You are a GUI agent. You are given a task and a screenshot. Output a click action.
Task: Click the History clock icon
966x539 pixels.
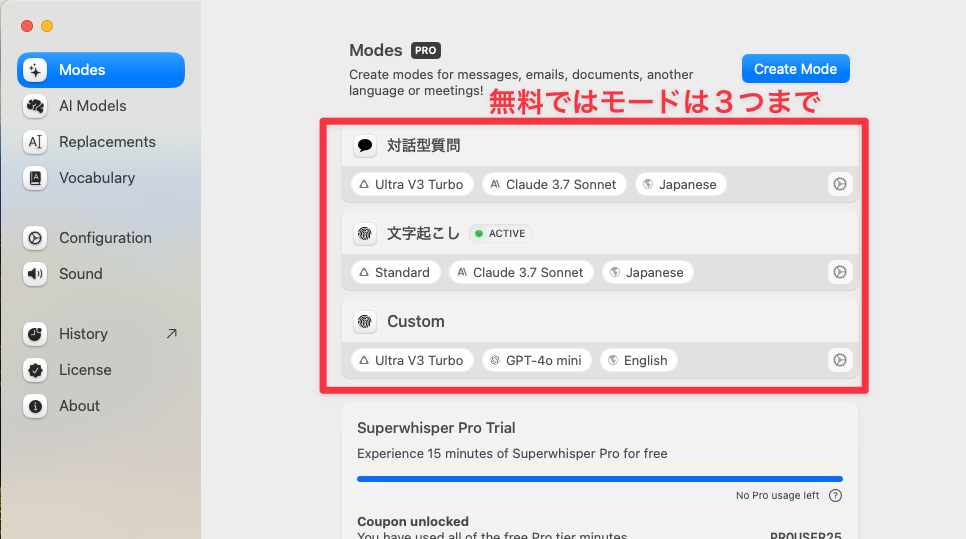[x=35, y=334]
